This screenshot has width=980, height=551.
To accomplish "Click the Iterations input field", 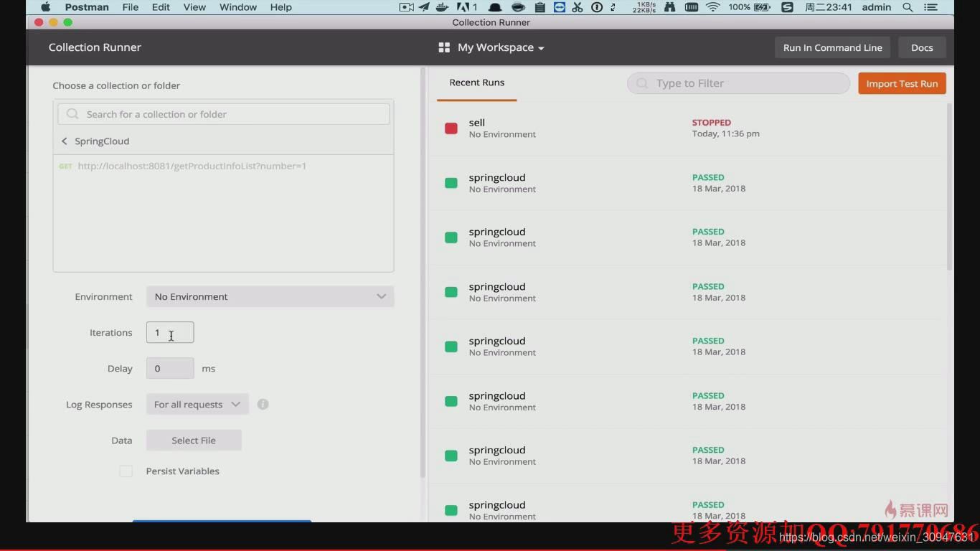I will coord(170,332).
